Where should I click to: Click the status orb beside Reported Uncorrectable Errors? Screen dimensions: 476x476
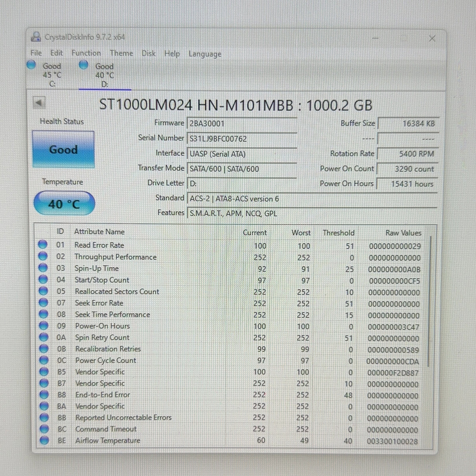point(44,417)
